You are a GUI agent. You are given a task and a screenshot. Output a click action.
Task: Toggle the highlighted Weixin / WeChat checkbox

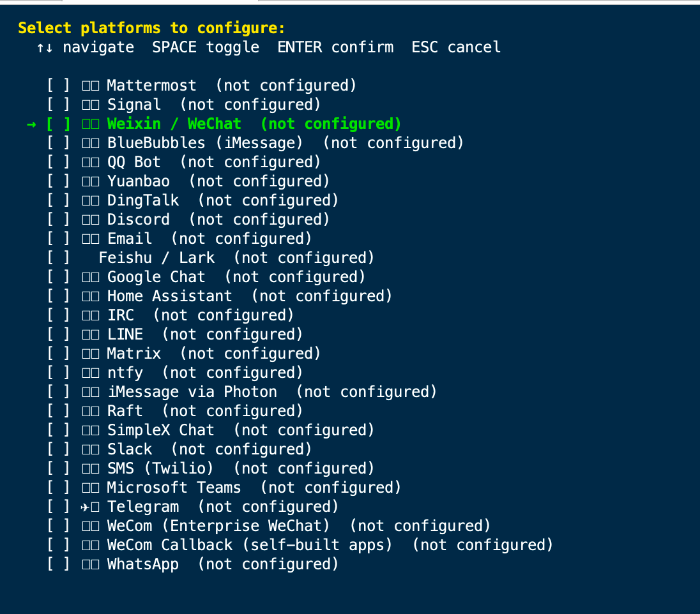click(59, 124)
